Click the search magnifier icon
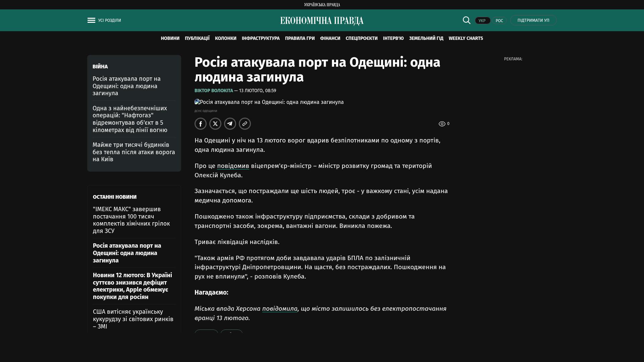 [x=466, y=20]
